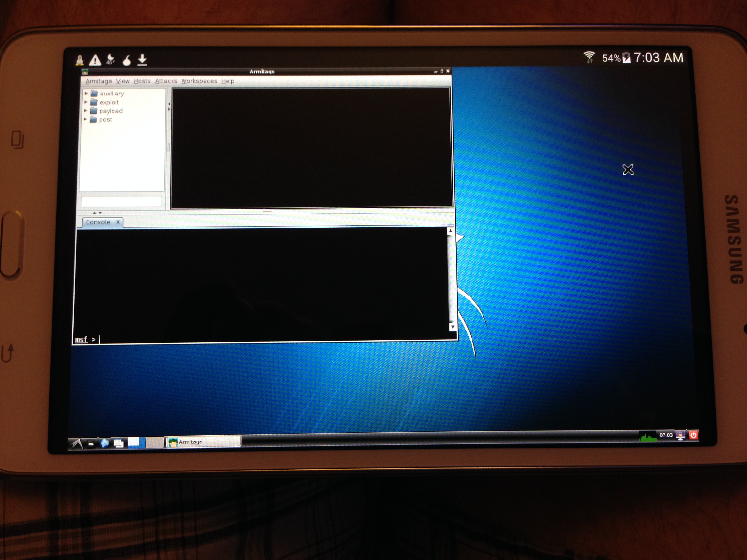The height and width of the screenshot is (560, 747).
Task: Tap the 7:03 AM status bar clock
Action: point(658,57)
